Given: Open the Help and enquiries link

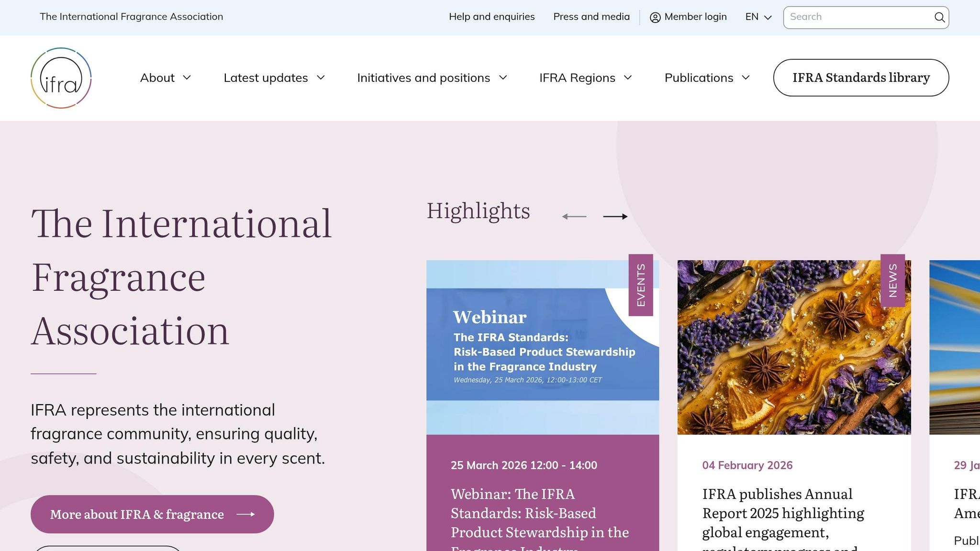Looking at the screenshot, I should click(491, 17).
